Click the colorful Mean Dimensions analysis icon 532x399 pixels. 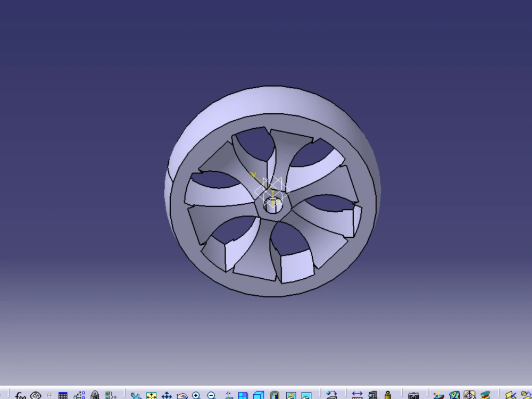pos(454,396)
